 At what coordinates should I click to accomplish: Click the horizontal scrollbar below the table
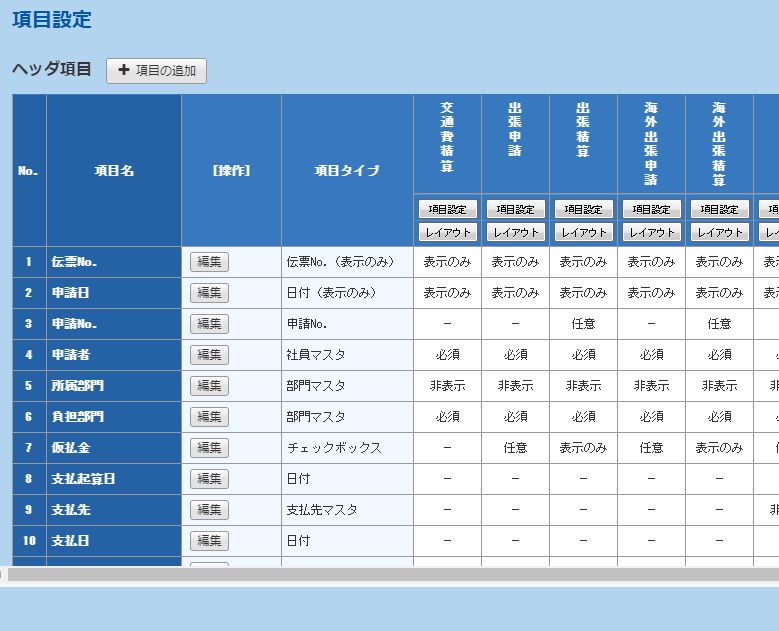point(390,575)
